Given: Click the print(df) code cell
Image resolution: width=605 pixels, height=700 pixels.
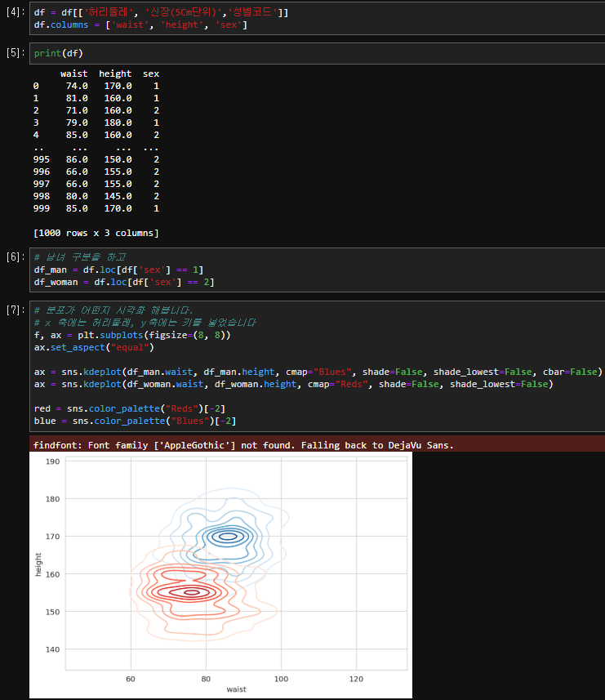Looking at the screenshot, I should pos(317,53).
